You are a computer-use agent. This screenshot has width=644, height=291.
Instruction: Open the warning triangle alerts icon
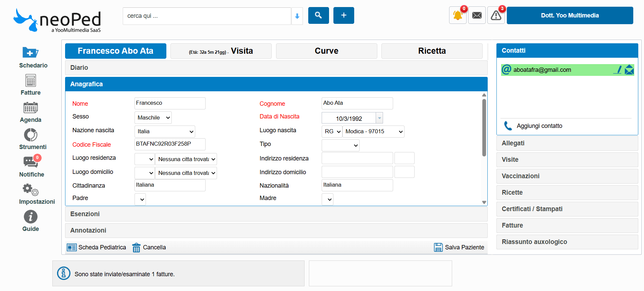(x=496, y=15)
